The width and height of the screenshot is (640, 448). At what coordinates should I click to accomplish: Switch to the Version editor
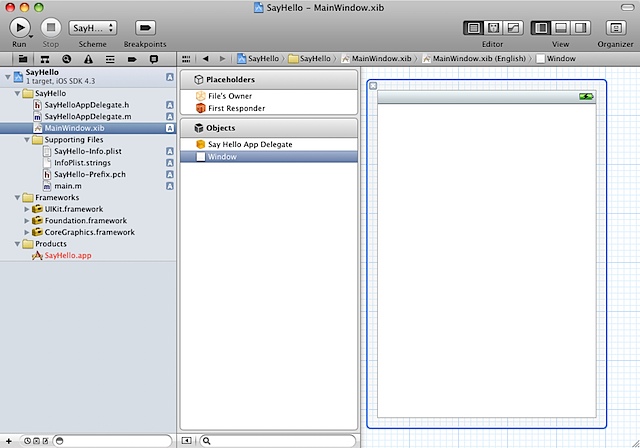(513, 28)
